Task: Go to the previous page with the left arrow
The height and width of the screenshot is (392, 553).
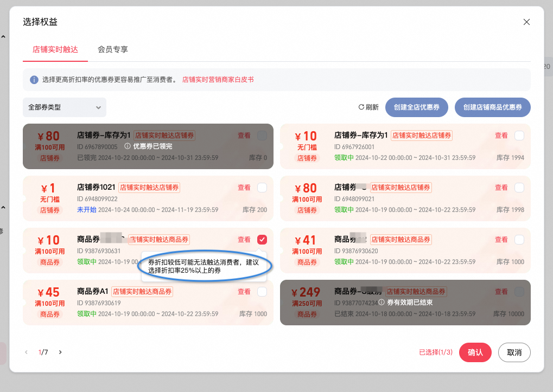Action: [26, 352]
